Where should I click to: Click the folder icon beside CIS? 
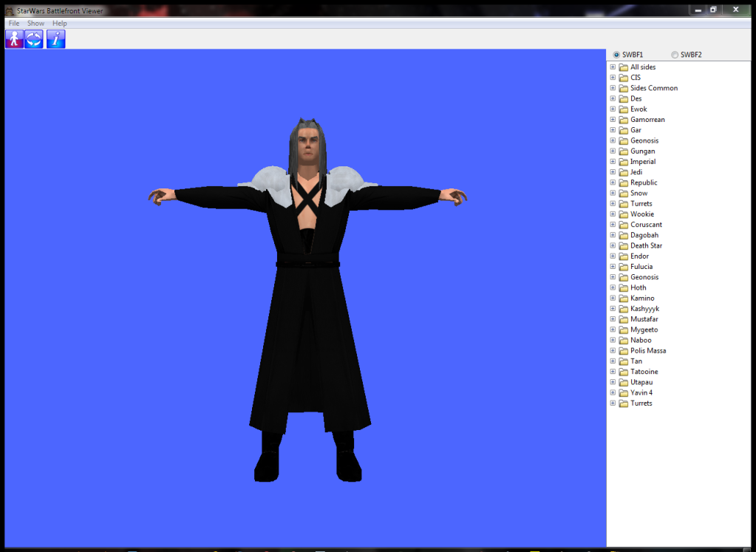click(624, 78)
